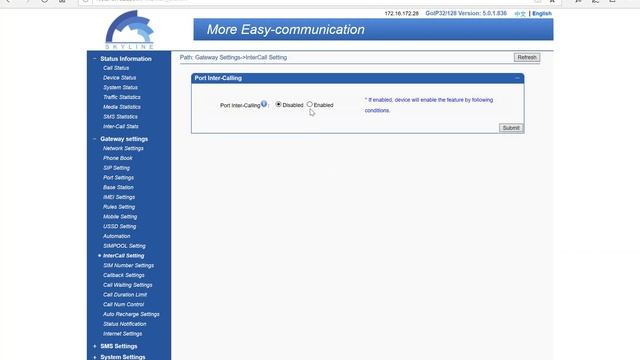Open Port Settings page

pos(118,178)
